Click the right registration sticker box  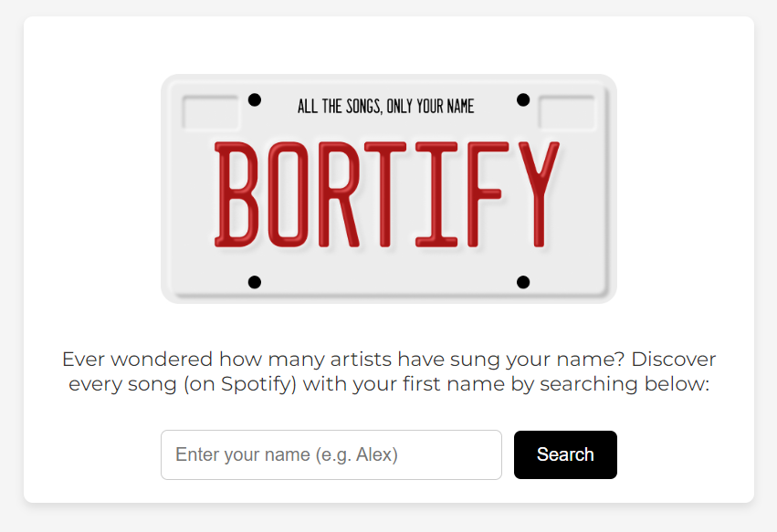coord(567,112)
